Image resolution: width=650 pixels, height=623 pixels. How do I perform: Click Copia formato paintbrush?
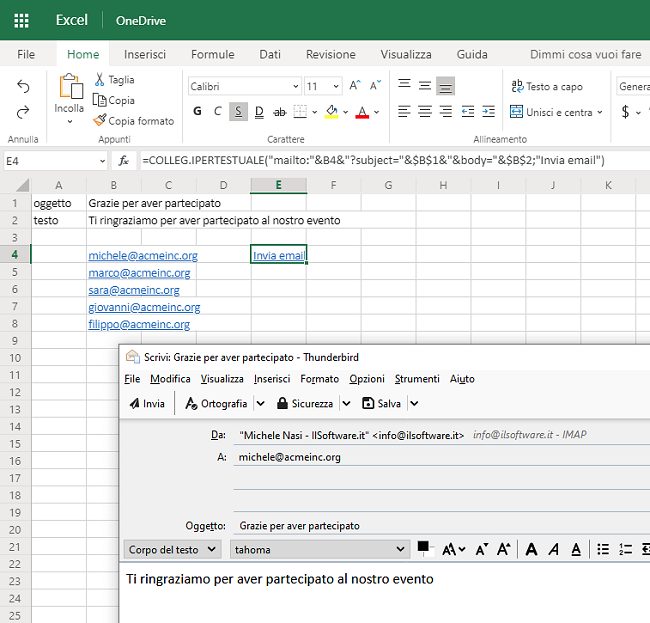[x=100, y=121]
